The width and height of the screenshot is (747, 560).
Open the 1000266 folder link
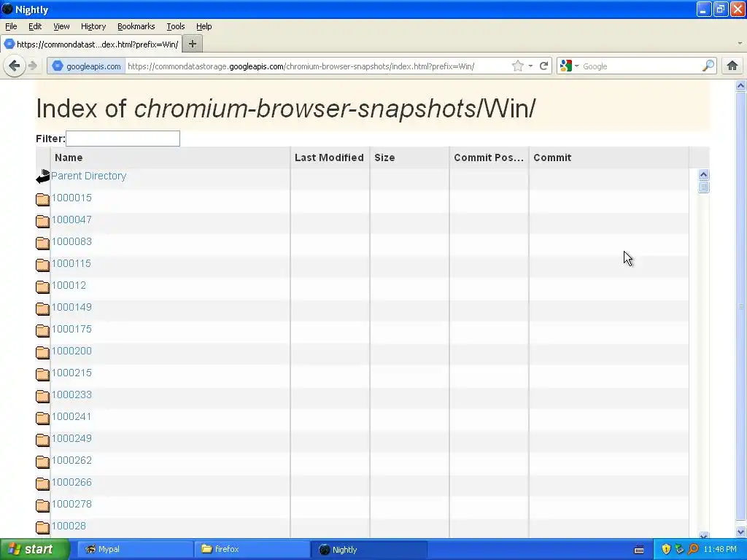pos(71,482)
